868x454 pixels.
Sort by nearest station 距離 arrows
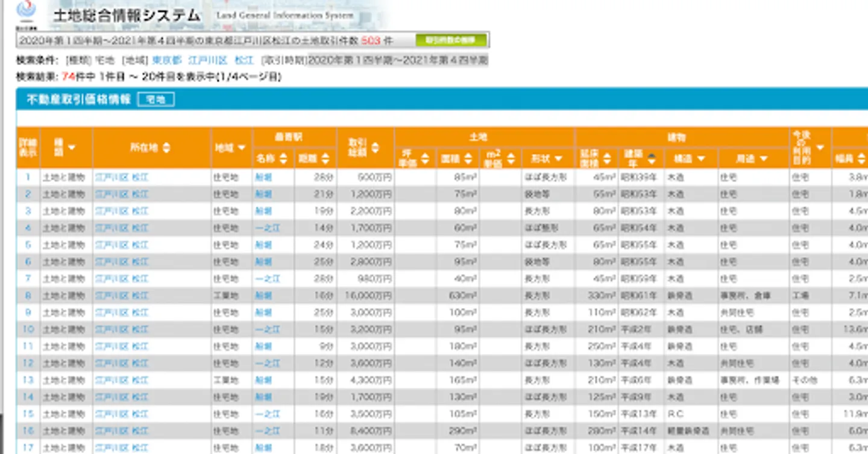click(x=325, y=159)
